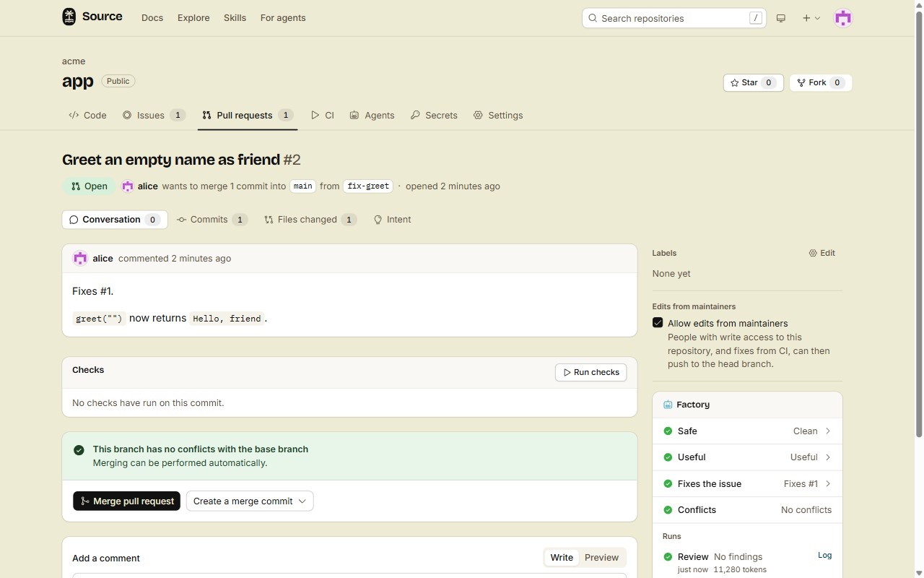Click the page vertical scrollbar
The width and height of the screenshot is (924, 578).
tap(919, 224)
